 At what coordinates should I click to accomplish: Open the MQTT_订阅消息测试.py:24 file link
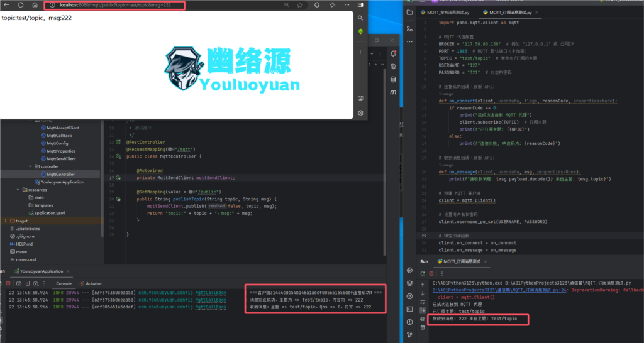500,290
